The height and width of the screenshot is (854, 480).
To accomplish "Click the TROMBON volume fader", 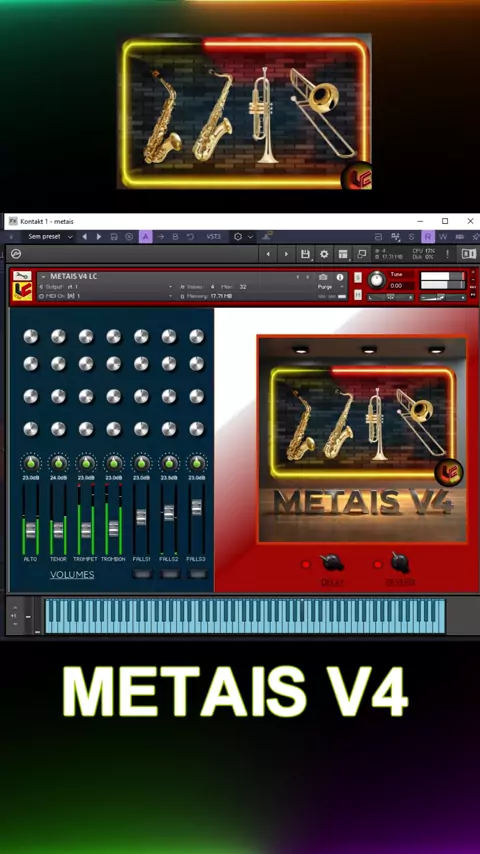I will 113,528.
